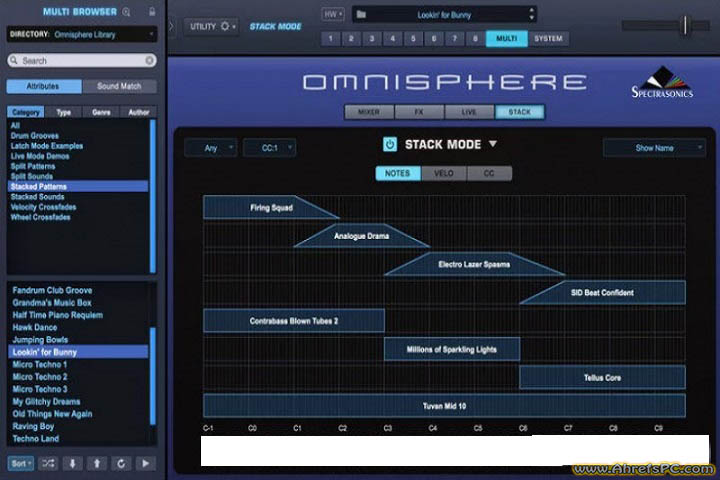Collapse browser with left-edge chevron arrow

point(171,26)
